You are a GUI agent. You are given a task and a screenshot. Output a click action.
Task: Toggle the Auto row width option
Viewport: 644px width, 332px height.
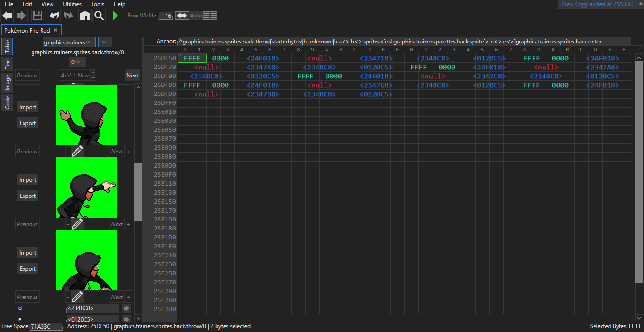pos(196,16)
